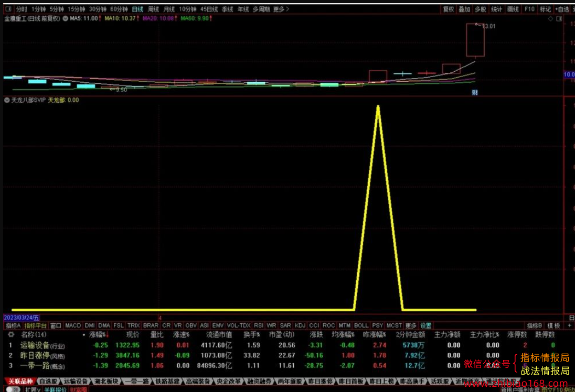Screen dimensions: 575x392
Task: Apply the MCST indicator
Action: point(394,325)
